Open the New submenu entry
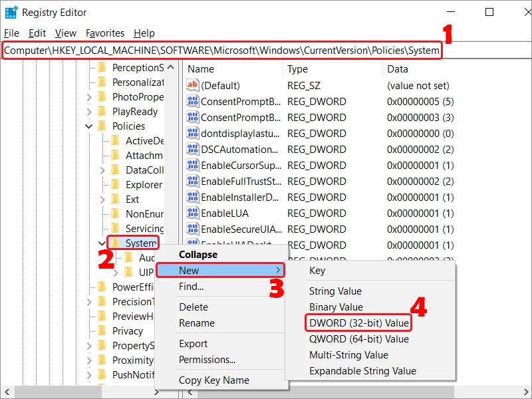The width and height of the screenshot is (532, 399). 220,270
